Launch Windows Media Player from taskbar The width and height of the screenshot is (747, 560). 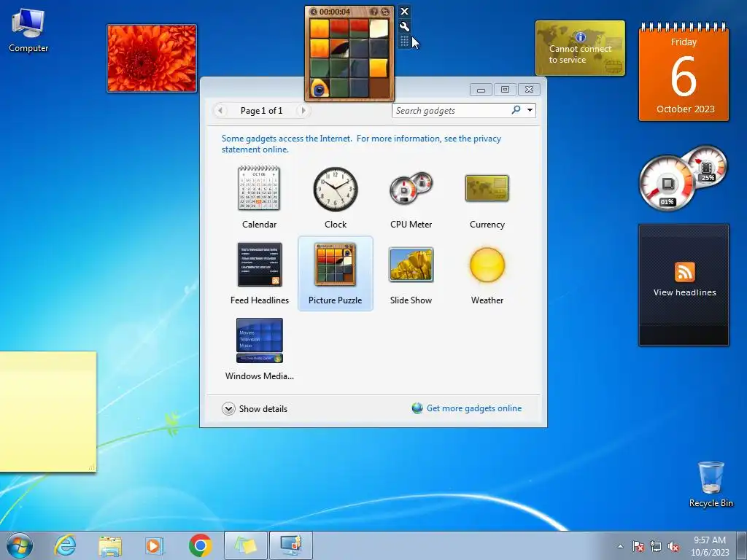point(154,545)
